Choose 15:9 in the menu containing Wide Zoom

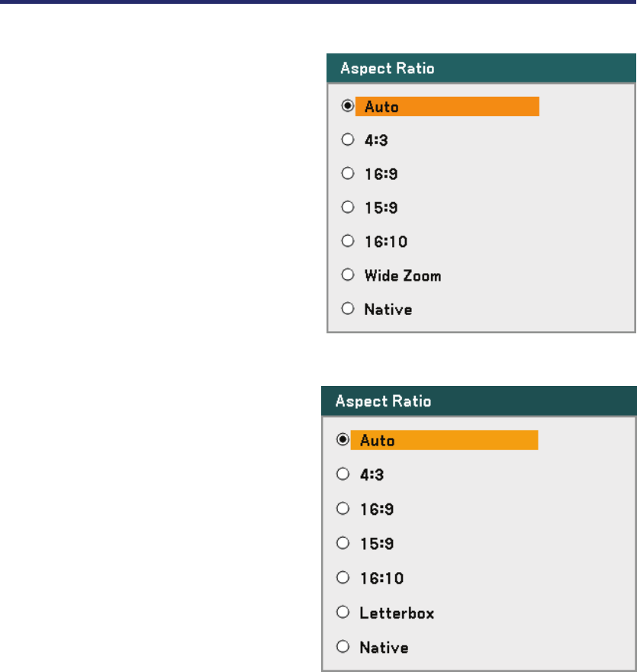(348, 207)
